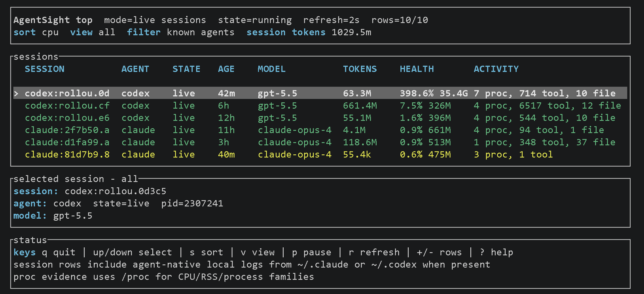This screenshot has width=644, height=294.
Task: Click the 'q quit' key hint
Action: (59, 252)
